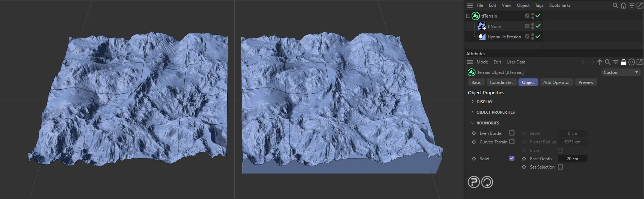This screenshot has height=199, width=644.
Task: Toggle the Attributes lock icon
Action: click(x=624, y=62)
